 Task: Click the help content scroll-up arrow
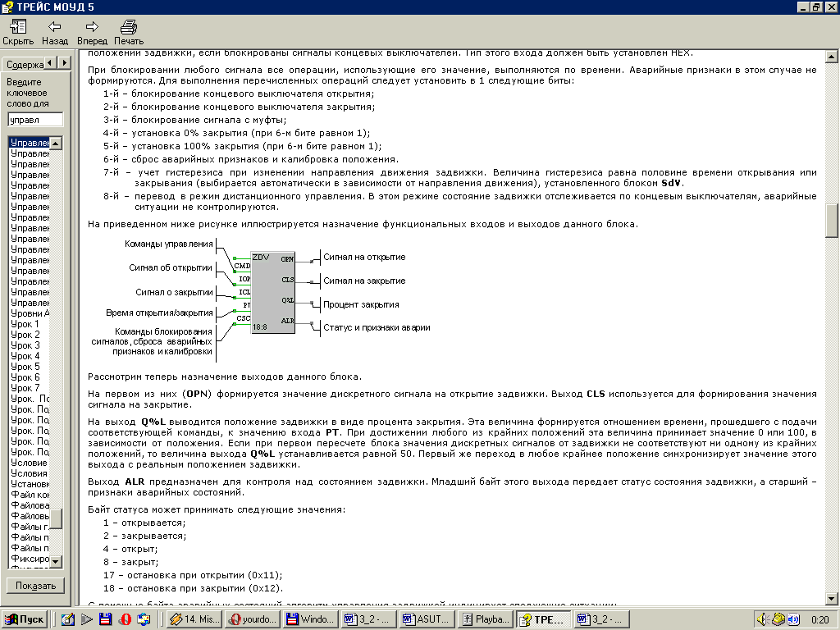(832, 57)
